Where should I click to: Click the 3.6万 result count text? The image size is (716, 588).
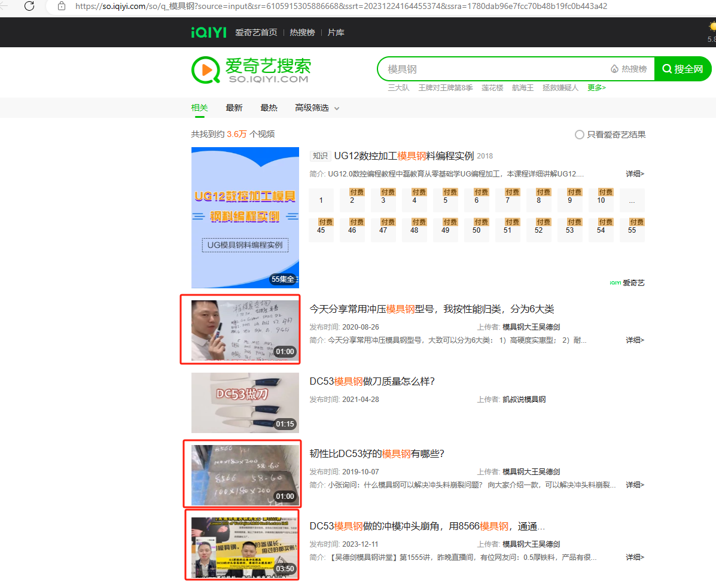[236, 134]
